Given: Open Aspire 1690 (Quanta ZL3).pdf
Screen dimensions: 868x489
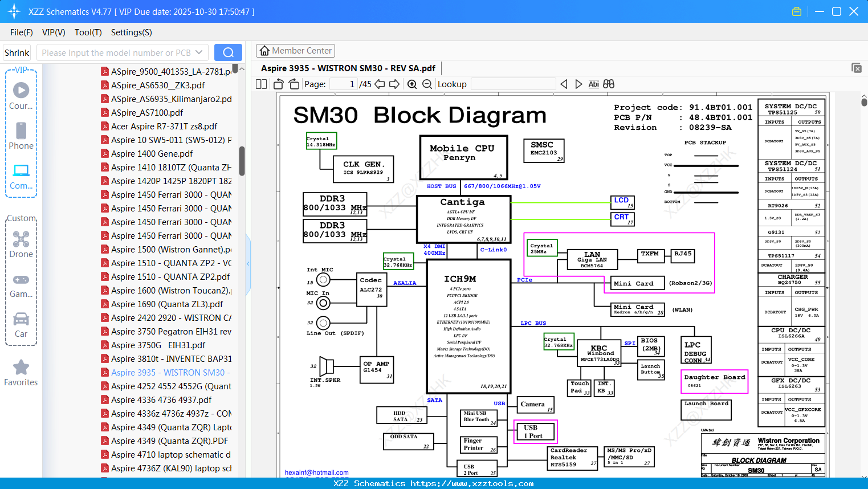Looking at the screenshot, I should coord(167,304).
